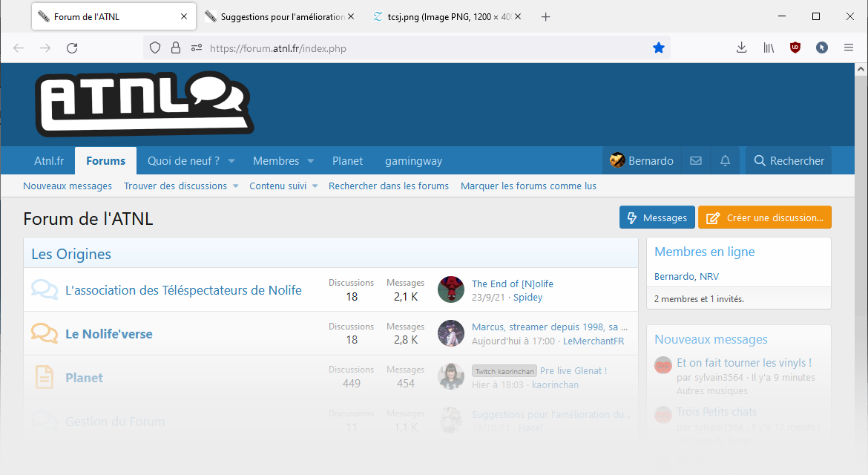Open site permissions icon in address bar
Viewport: 868px width, 475px height.
point(197,48)
